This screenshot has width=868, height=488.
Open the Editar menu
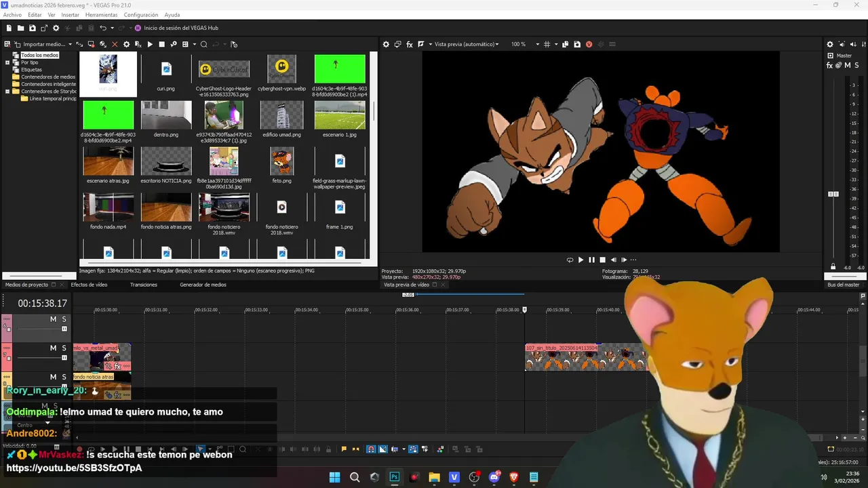coord(35,15)
